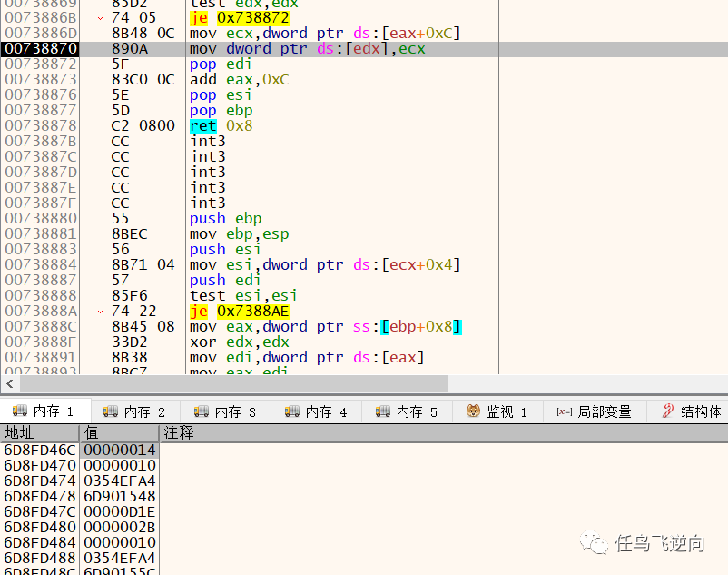
Task: Select push esi instruction at 00738883
Action: click(226, 250)
